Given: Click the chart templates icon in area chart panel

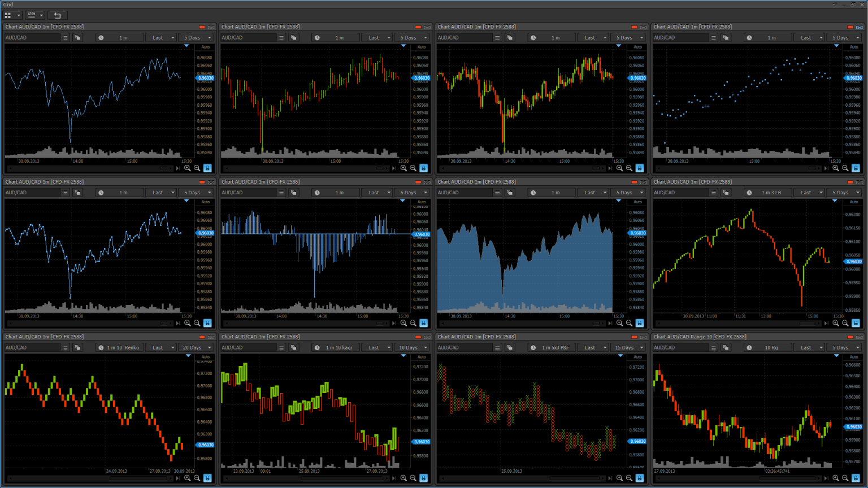Looking at the screenshot, I should [x=510, y=193].
